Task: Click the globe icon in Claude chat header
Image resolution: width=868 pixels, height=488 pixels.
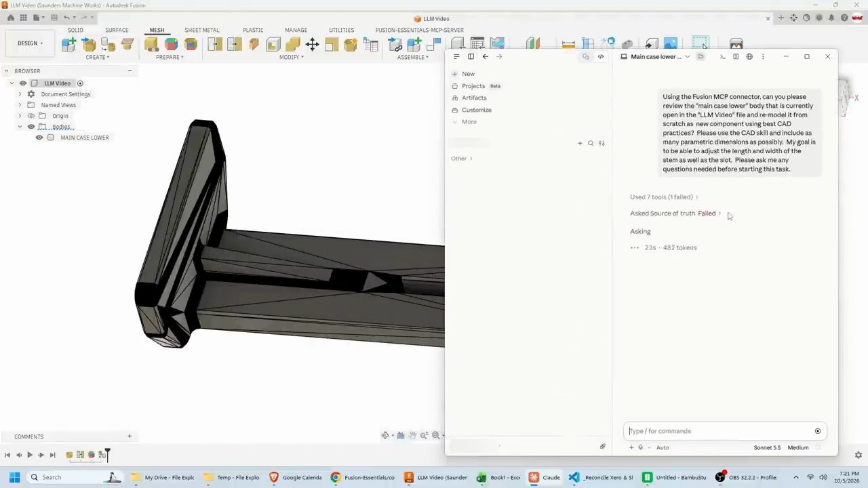Action: (x=749, y=56)
